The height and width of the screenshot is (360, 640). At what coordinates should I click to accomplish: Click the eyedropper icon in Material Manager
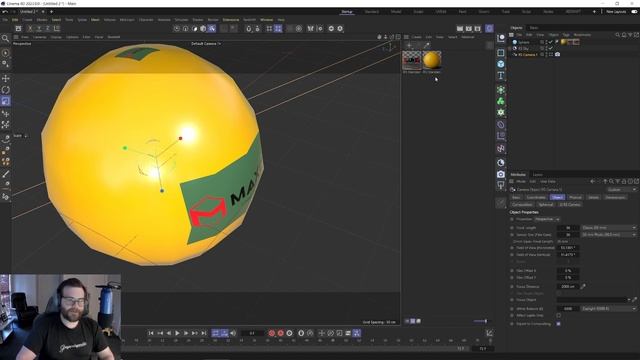tap(427, 45)
